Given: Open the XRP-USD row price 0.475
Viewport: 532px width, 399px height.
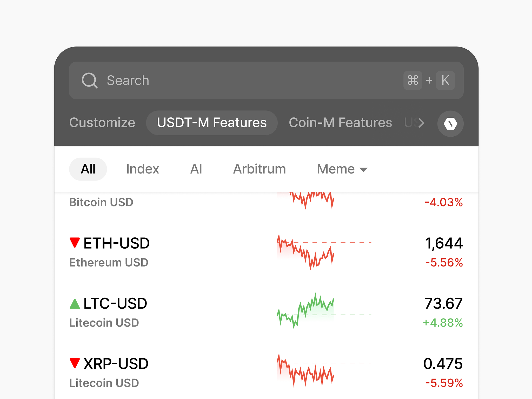Looking at the screenshot, I should 443,364.
